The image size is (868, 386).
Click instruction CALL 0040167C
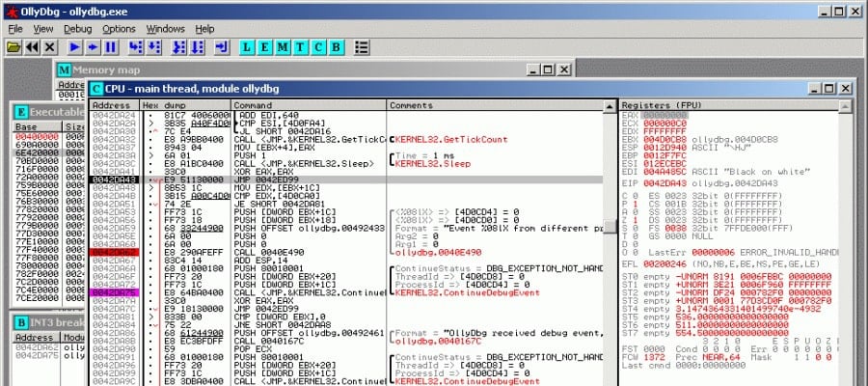coord(269,342)
